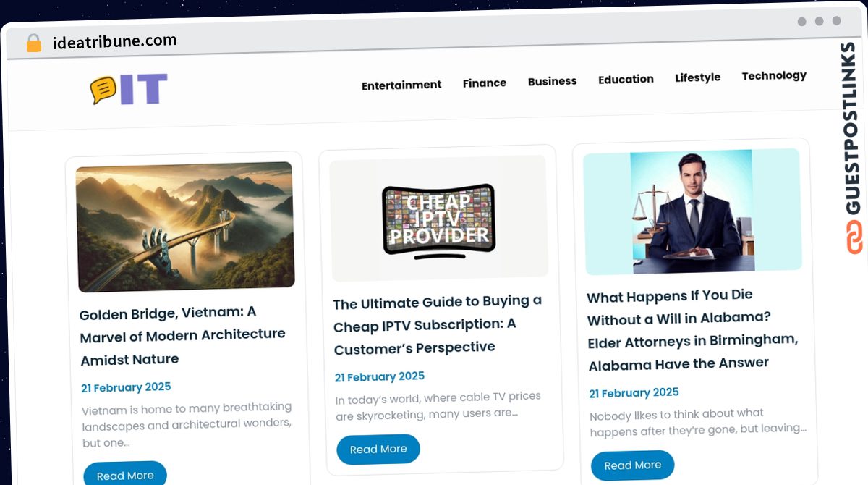Screen dimensions: 868x485
Task: Go to the Finance category
Action: pos(485,83)
